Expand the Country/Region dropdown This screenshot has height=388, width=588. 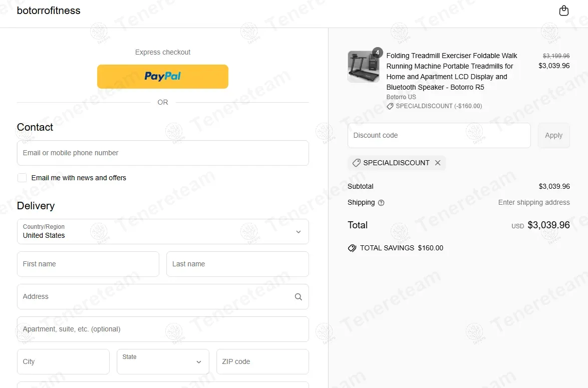pyautogui.click(x=163, y=232)
